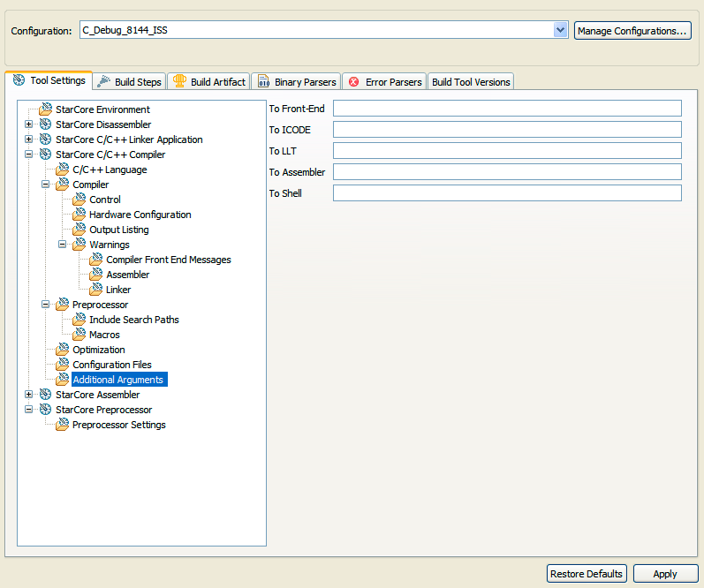
Task: Switch to the Binary Parsers tab
Action: [x=297, y=82]
